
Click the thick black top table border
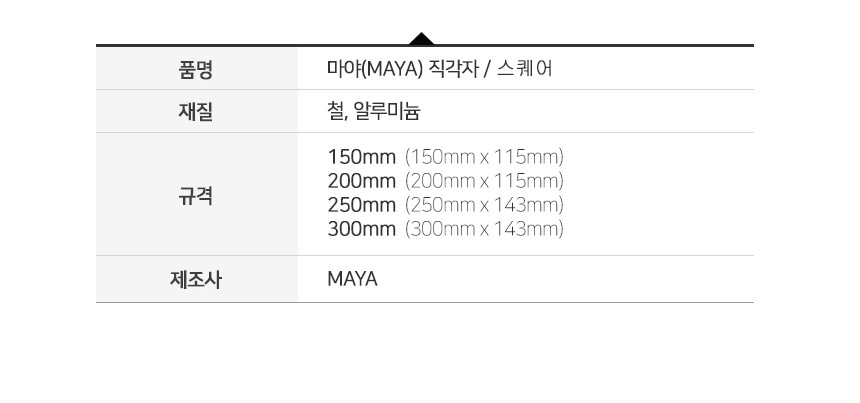425,45
